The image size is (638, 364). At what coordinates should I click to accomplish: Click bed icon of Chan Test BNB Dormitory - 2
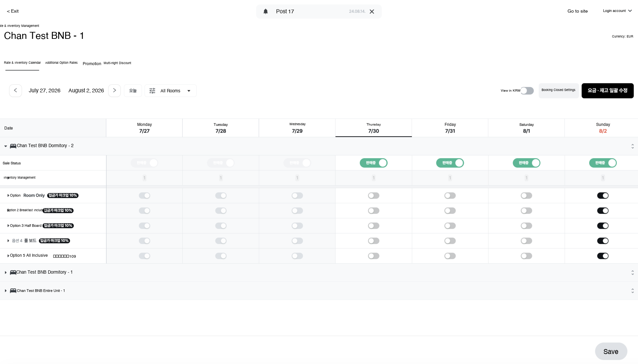coord(13,146)
